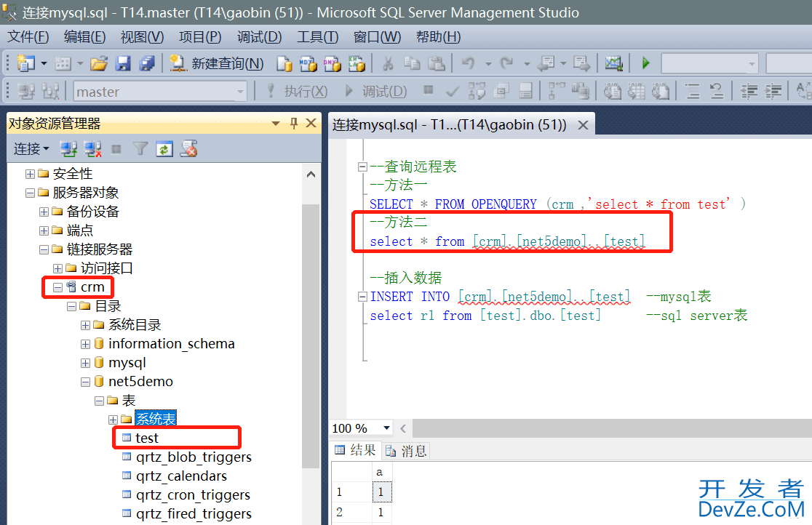Click the DMX query icon
This screenshot has width=812, height=525.
pyautogui.click(x=333, y=64)
